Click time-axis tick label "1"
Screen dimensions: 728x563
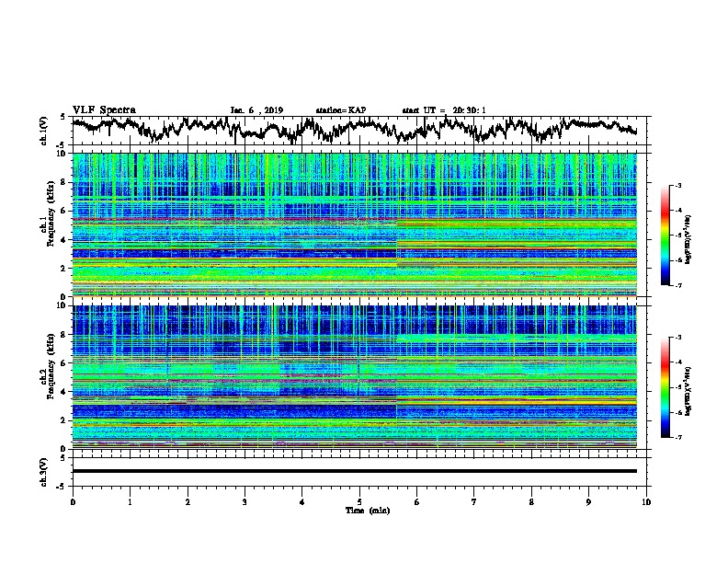[x=130, y=502]
